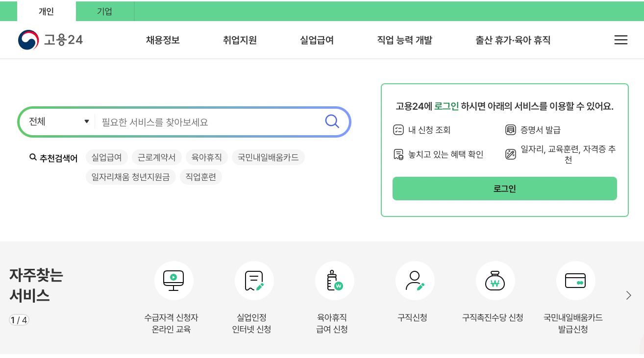This screenshot has height=358, width=644.
Task: Open the 취업지원 menu
Action: (240, 40)
